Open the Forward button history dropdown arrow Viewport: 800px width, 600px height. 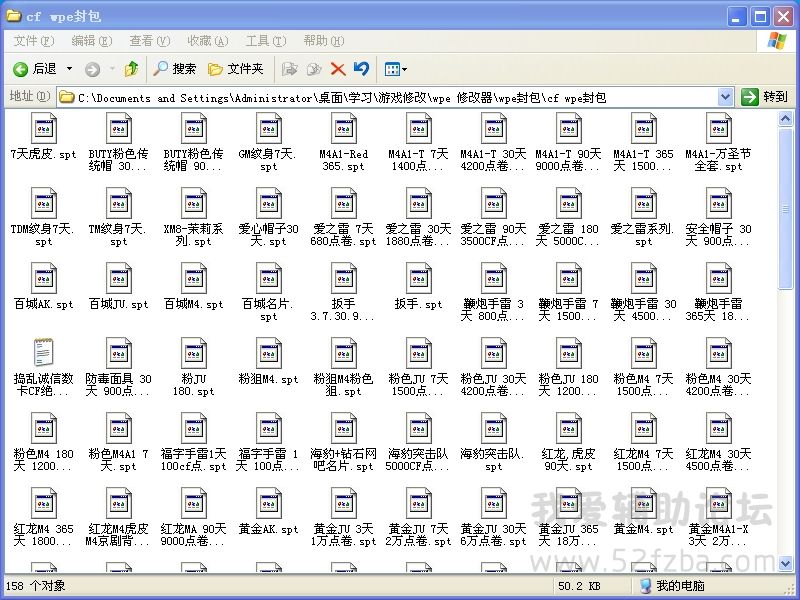point(112,69)
